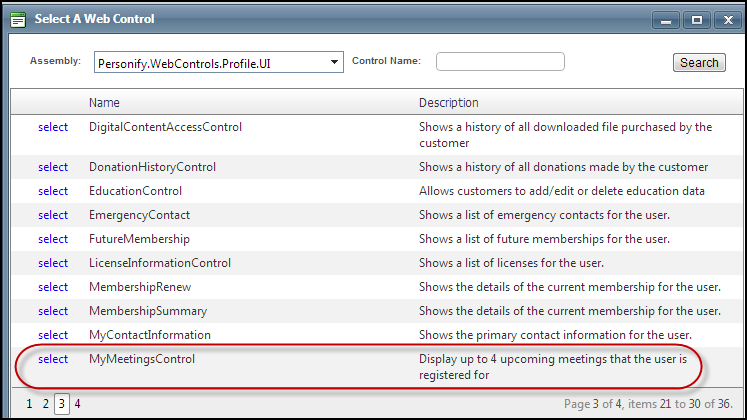Close the Select A Web Control dialog

(x=724, y=19)
